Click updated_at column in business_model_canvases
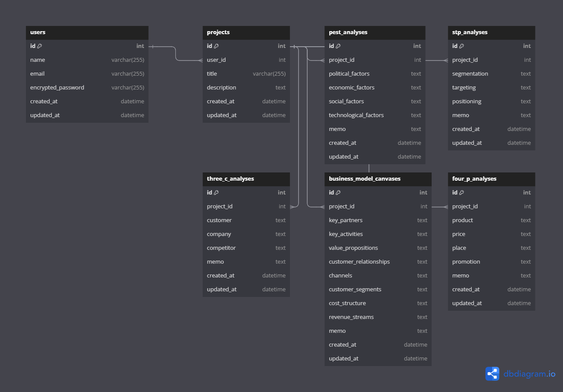The height and width of the screenshot is (392, 563). click(378, 358)
